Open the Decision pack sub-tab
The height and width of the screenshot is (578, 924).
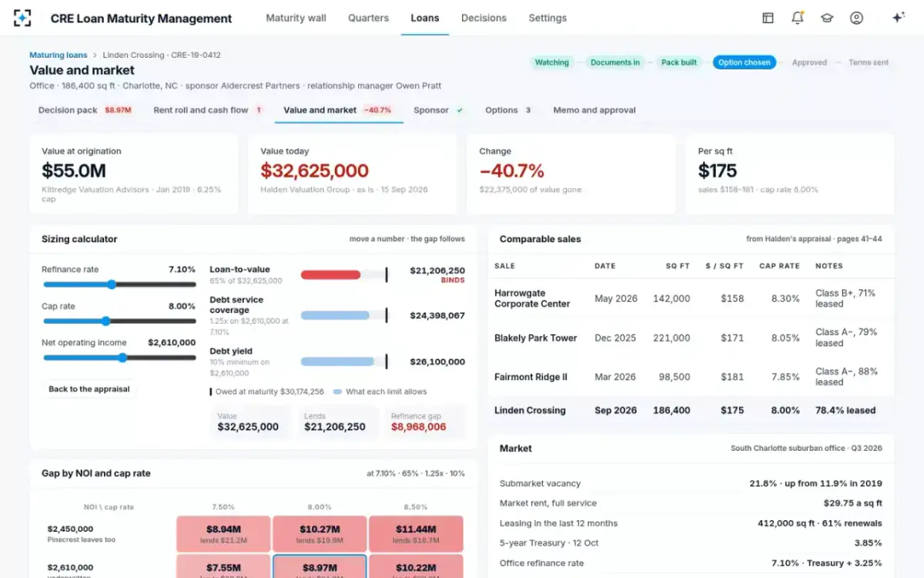(x=85, y=110)
